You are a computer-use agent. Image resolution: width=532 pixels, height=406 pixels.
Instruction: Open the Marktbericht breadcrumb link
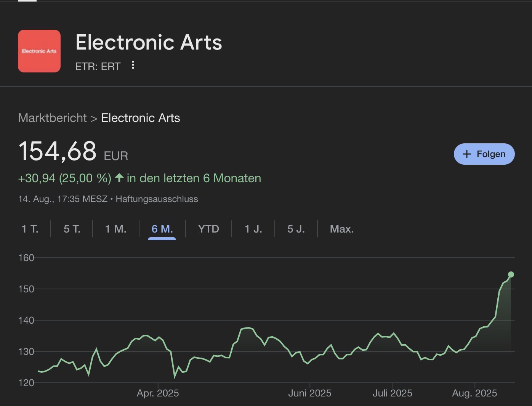(53, 118)
